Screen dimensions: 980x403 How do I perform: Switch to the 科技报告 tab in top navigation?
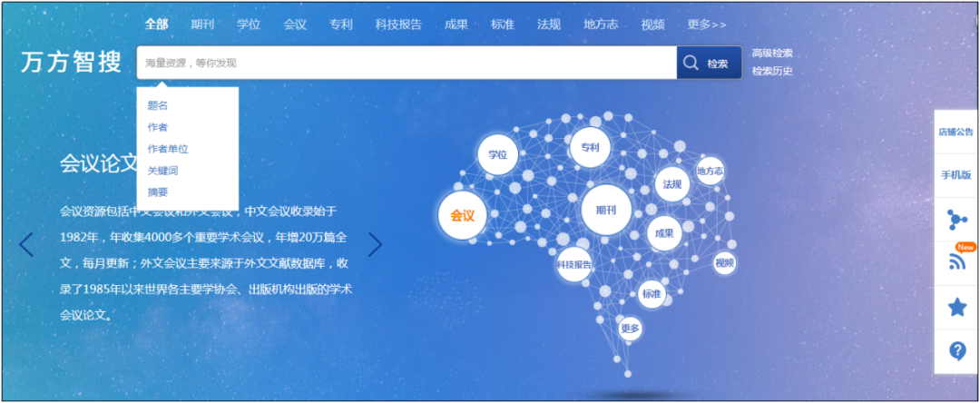coord(398,25)
